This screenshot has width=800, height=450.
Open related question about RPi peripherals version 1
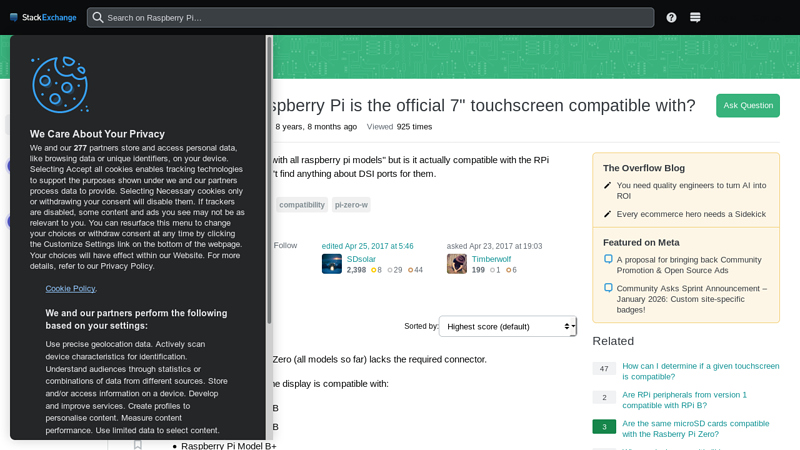coord(684,400)
